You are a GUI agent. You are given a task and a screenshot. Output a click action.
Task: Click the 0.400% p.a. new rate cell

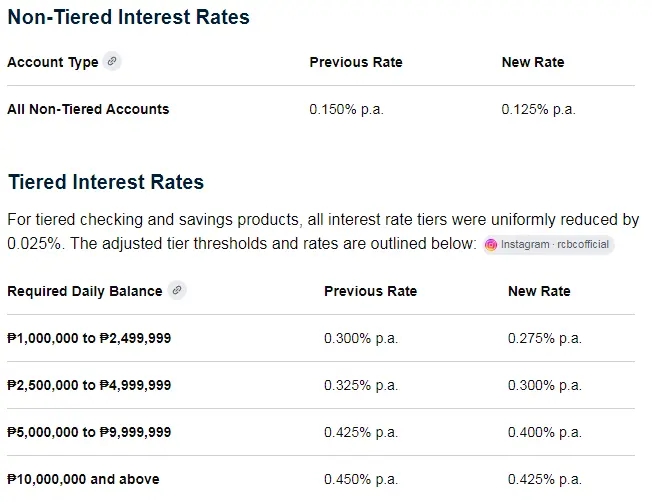coord(545,432)
